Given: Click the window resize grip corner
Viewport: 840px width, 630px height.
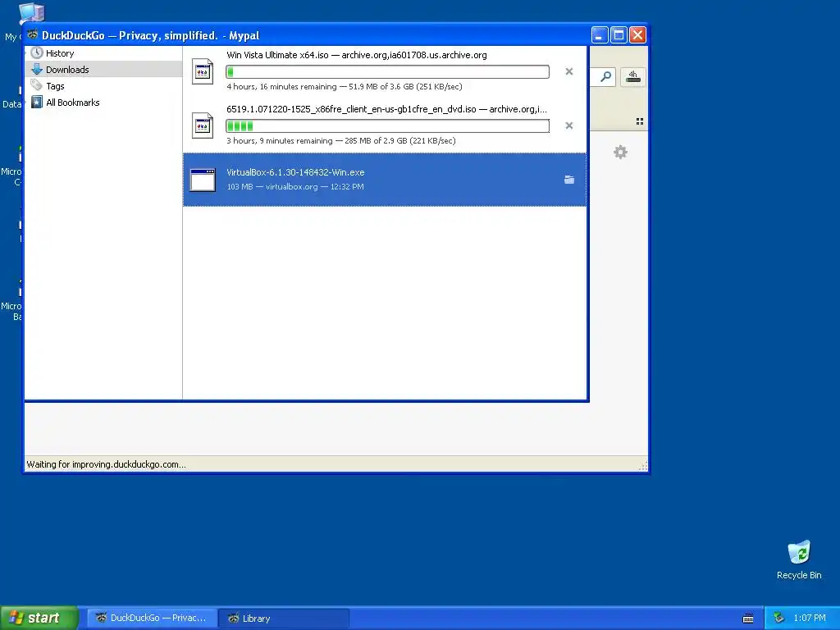Looking at the screenshot, I should [x=643, y=466].
